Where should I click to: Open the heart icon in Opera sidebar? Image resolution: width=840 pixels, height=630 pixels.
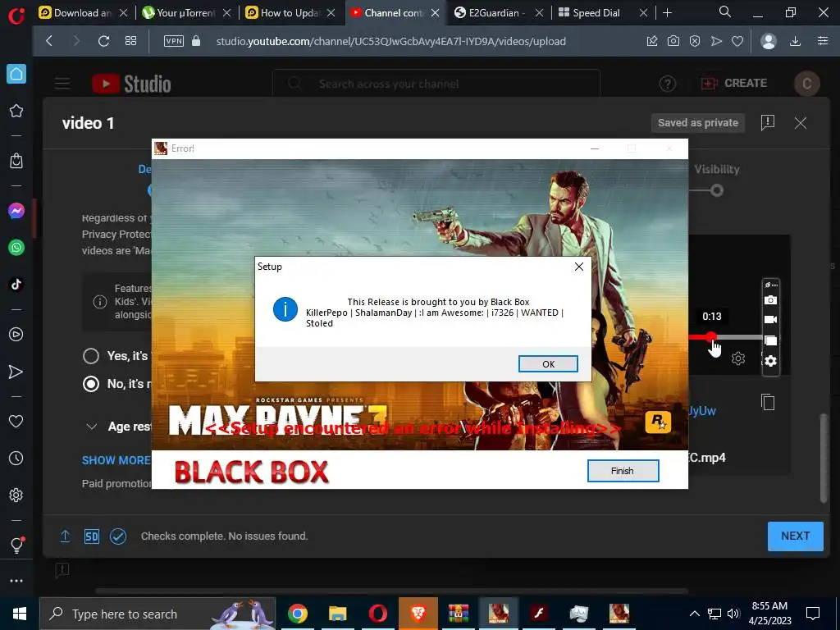coord(16,422)
